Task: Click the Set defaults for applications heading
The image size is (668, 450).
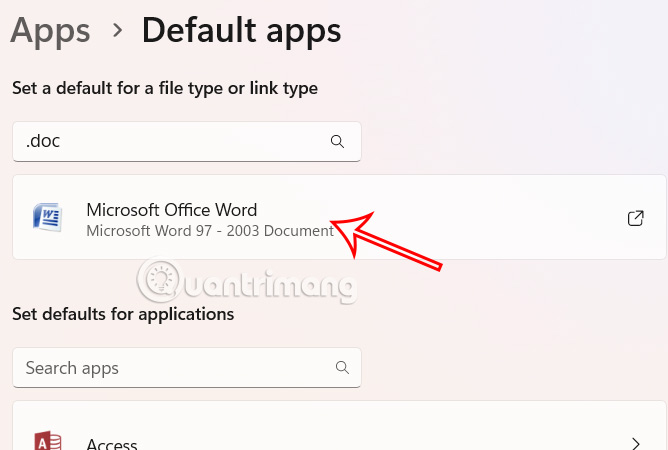Action: [x=123, y=314]
